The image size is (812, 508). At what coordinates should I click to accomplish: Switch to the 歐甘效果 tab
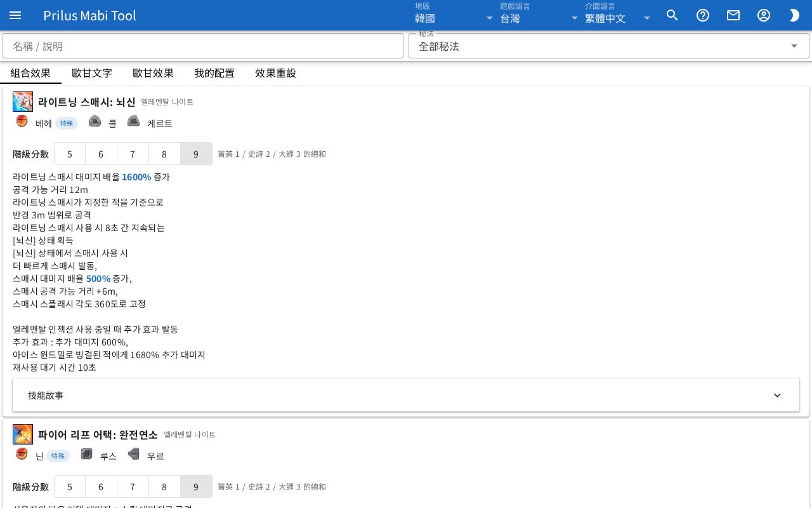153,73
